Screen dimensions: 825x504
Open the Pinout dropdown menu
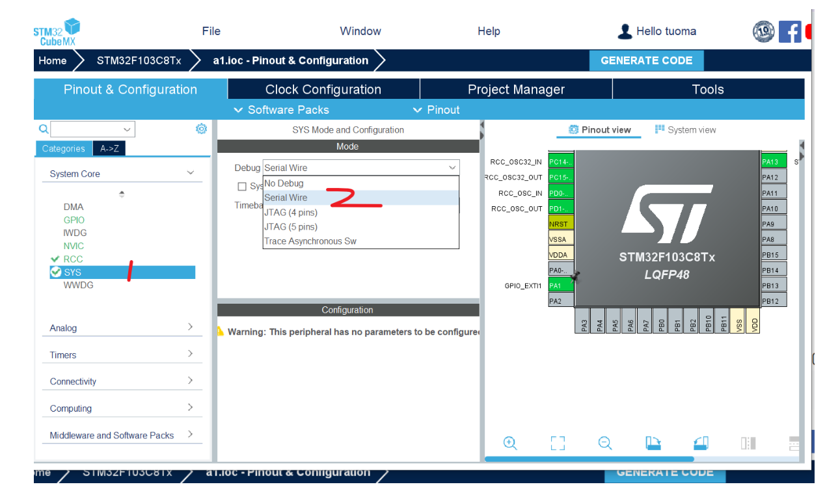coord(437,110)
